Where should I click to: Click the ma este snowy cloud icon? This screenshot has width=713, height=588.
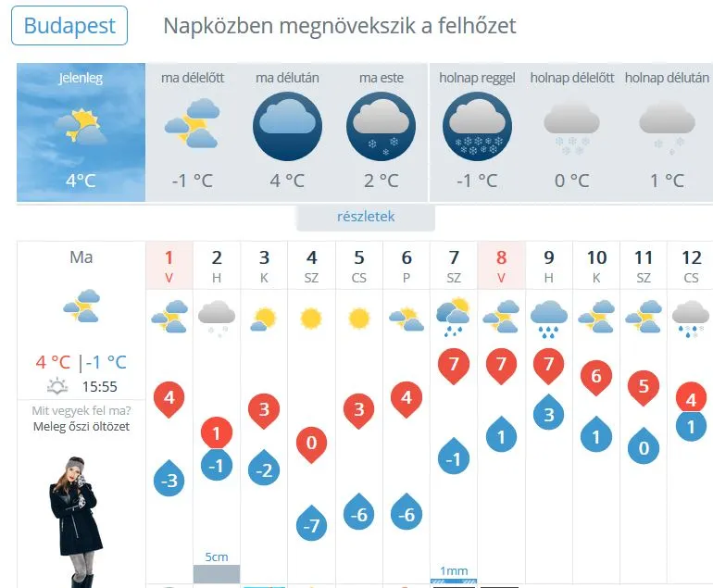click(382, 126)
